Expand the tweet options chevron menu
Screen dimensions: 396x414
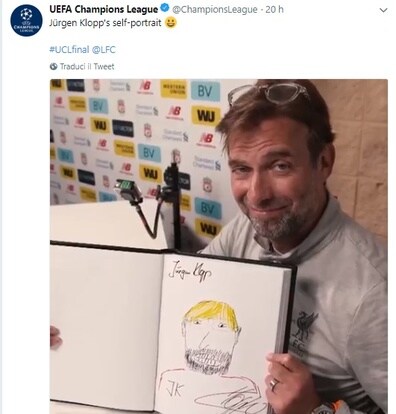pyautogui.click(x=384, y=10)
